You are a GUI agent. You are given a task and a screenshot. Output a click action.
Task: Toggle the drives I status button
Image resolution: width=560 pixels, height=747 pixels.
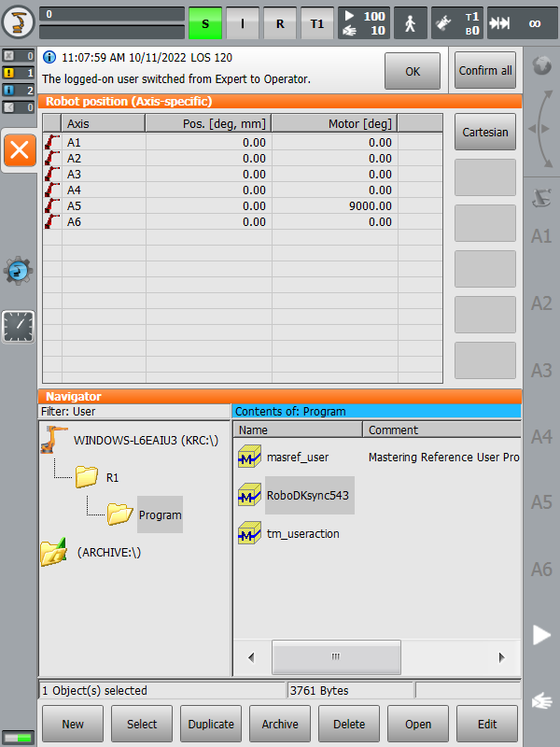[243, 23]
